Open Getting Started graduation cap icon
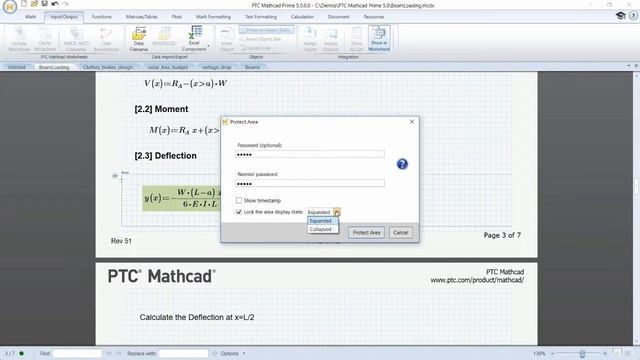This screenshot has height=360, width=640. pyautogui.click(x=620, y=16)
